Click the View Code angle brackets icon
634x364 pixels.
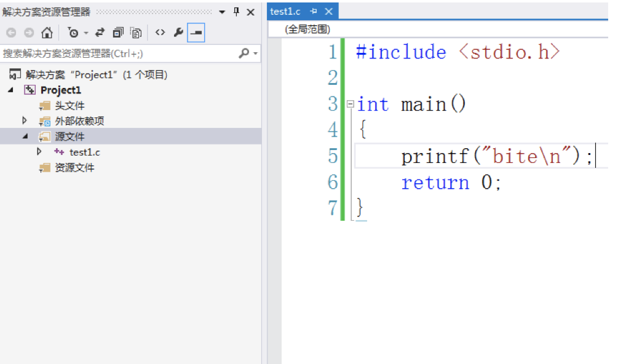point(160,32)
